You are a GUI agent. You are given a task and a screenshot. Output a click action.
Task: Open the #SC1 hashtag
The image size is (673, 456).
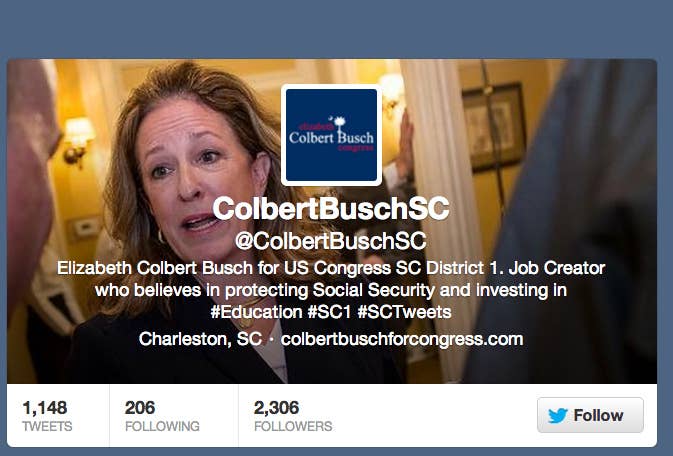[x=329, y=312]
